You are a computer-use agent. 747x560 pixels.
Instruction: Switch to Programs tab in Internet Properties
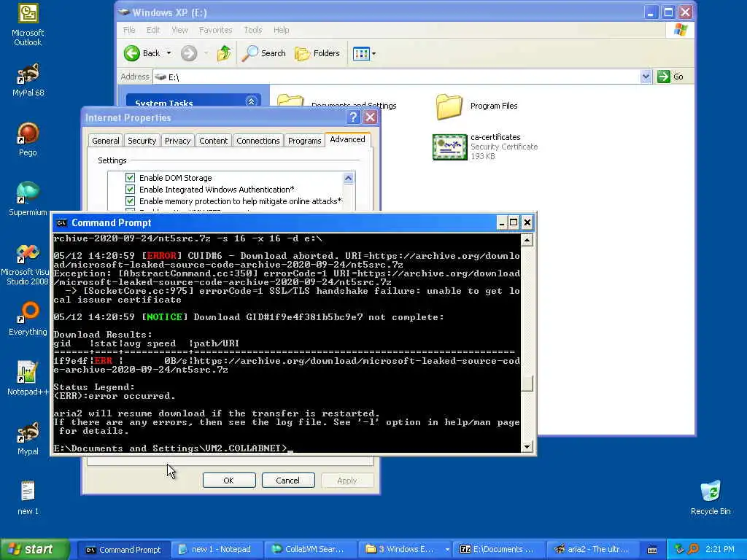pyautogui.click(x=304, y=141)
